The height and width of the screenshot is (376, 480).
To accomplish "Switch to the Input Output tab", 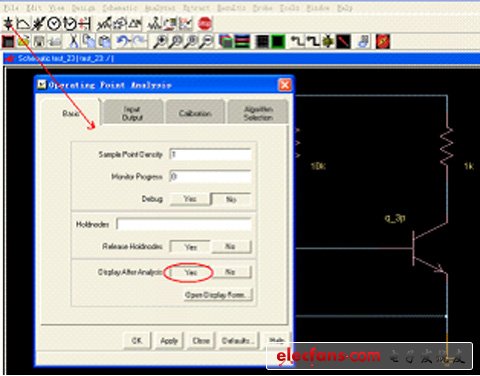I will (x=133, y=113).
